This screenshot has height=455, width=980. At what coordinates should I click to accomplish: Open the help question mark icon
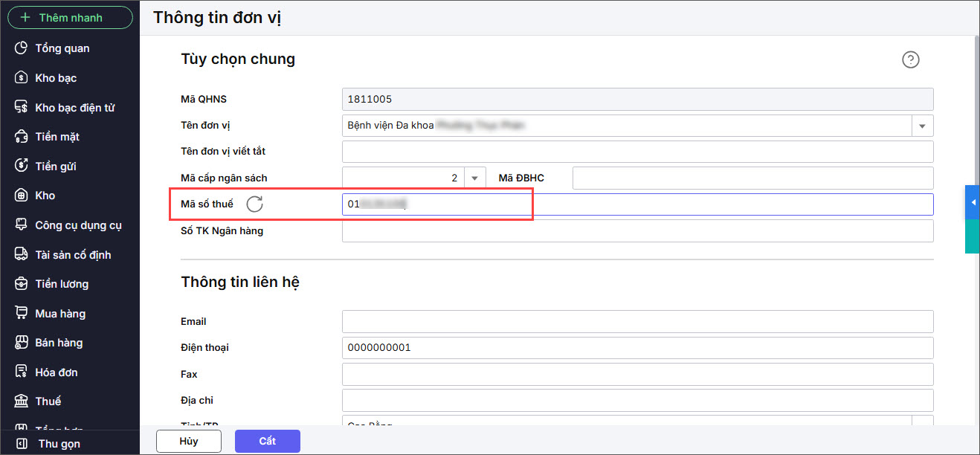910,60
